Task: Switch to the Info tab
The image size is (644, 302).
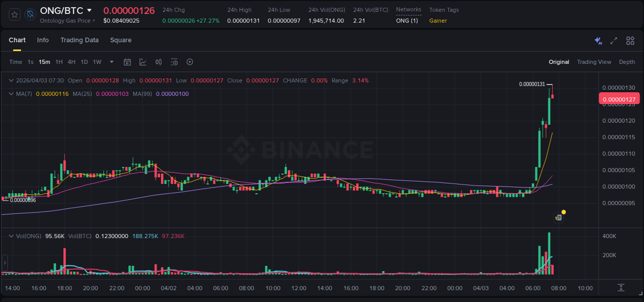Action: [x=43, y=40]
